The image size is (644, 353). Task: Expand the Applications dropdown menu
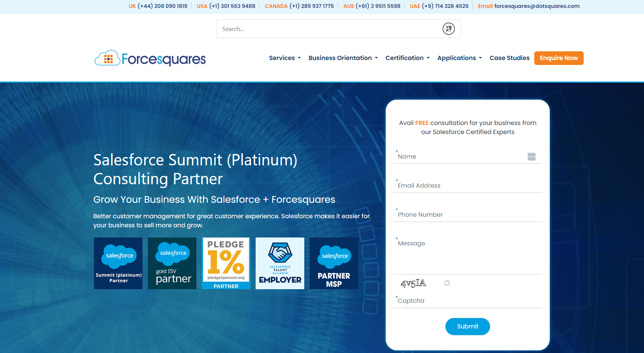[460, 58]
